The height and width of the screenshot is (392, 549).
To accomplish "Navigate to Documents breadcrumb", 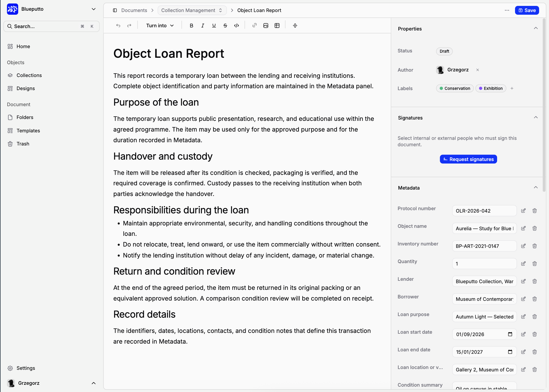I will pyautogui.click(x=134, y=10).
